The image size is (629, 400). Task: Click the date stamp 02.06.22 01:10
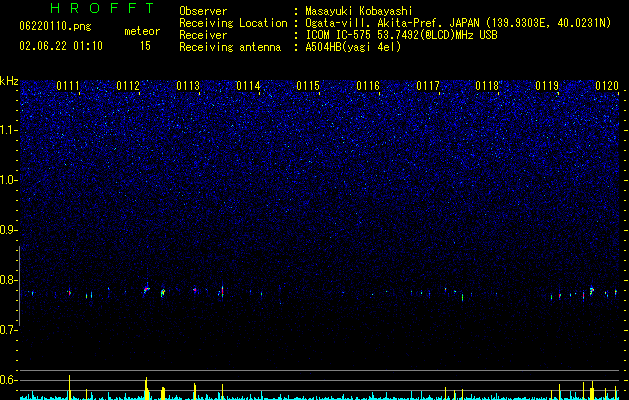(61, 46)
